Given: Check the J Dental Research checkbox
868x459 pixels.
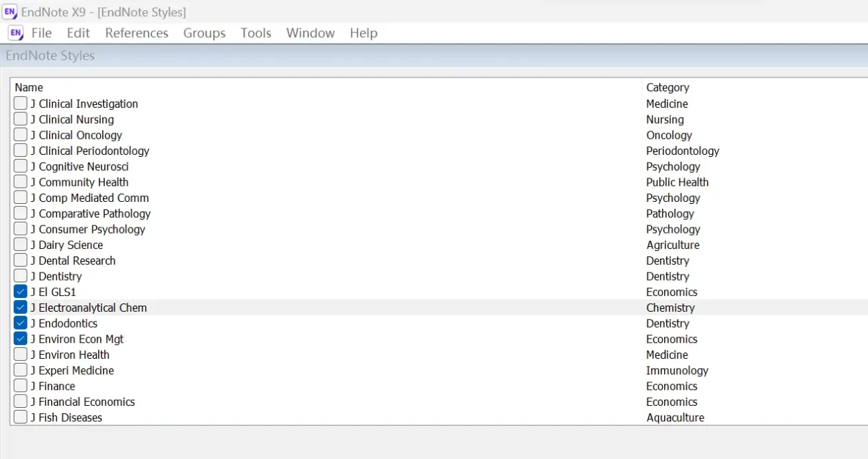Looking at the screenshot, I should tap(21, 260).
